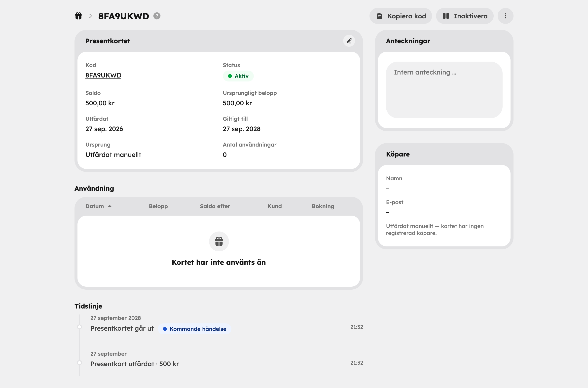Image resolution: width=588 pixels, height=388 pixels.
Task: Click the help icon beside 8FA9UKWD title
Action: tap(157, 16)
